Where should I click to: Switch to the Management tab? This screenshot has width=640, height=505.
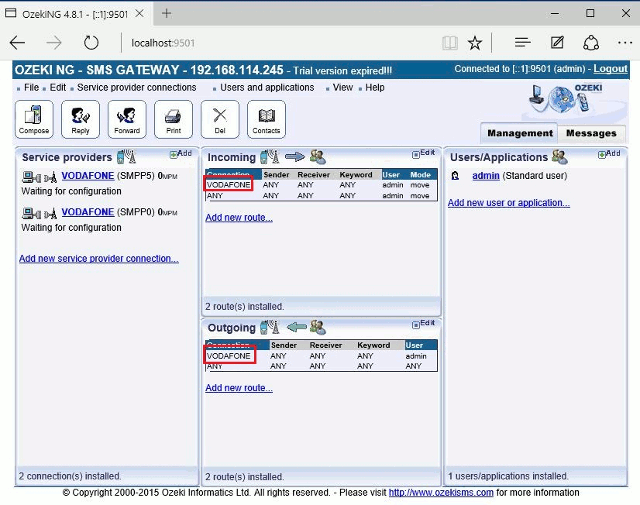(520, 133)
